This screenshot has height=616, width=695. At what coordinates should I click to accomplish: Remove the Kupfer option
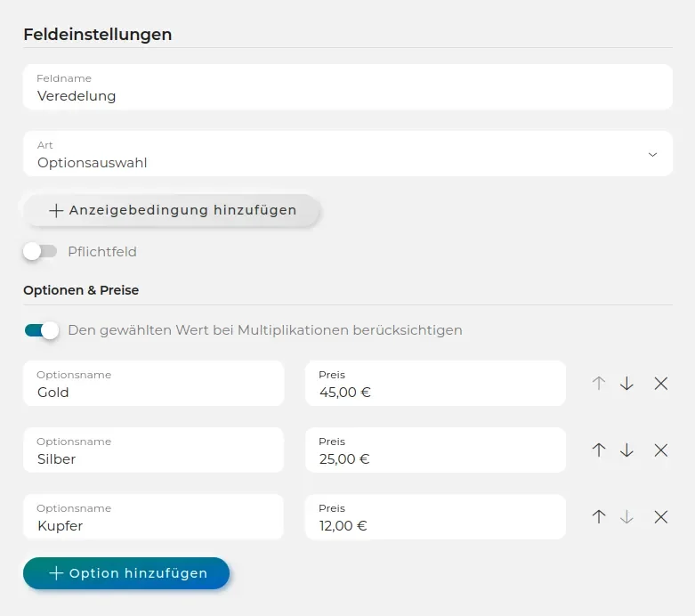pos(661,516)
